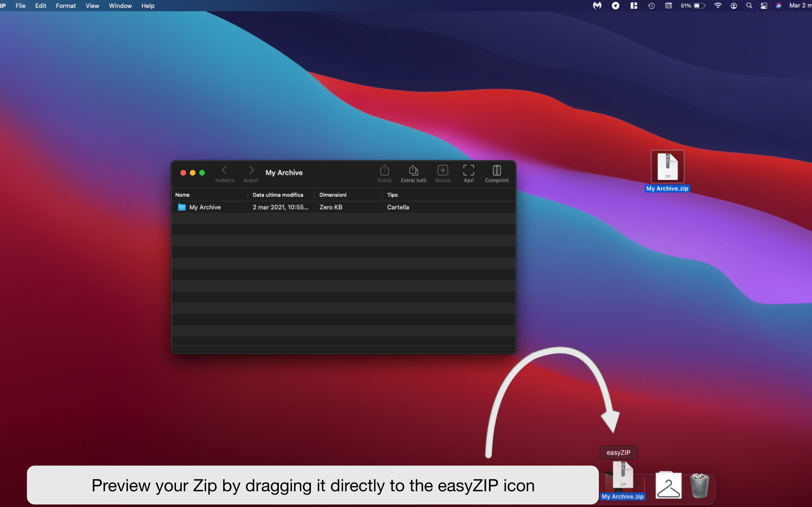Screen dimensions: 812x507
Task: Click the Estrai tutti toolbar icon
Action: click(413, 173)
